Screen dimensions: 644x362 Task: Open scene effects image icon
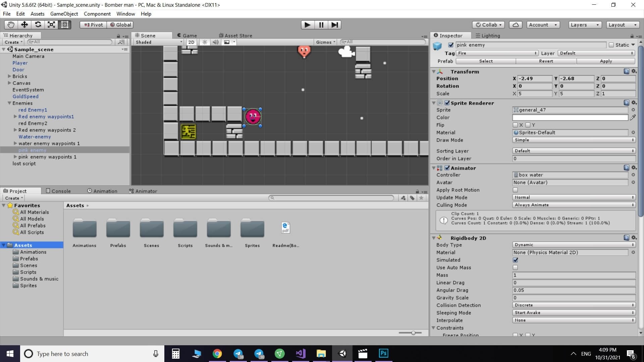[227, 42]
